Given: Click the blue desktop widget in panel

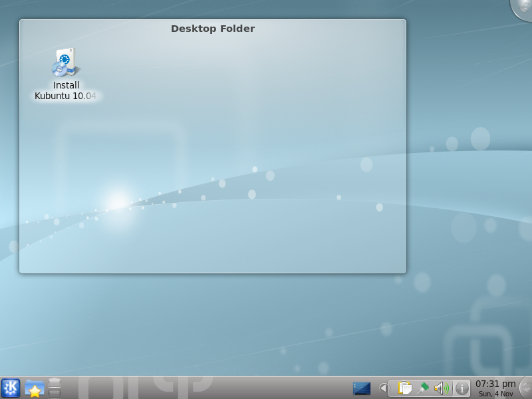Looking at the screenshot, I should tap(362, 388).
